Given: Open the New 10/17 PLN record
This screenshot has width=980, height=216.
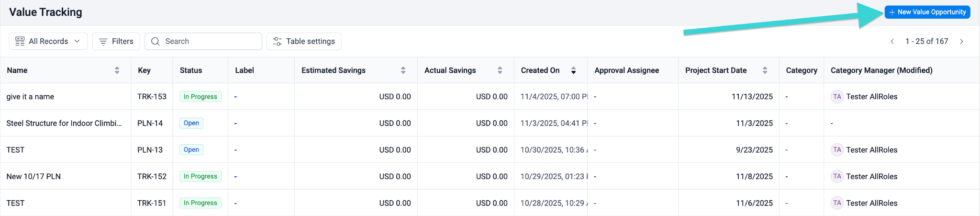Looking at the screenshot, I should pos(33,176).
